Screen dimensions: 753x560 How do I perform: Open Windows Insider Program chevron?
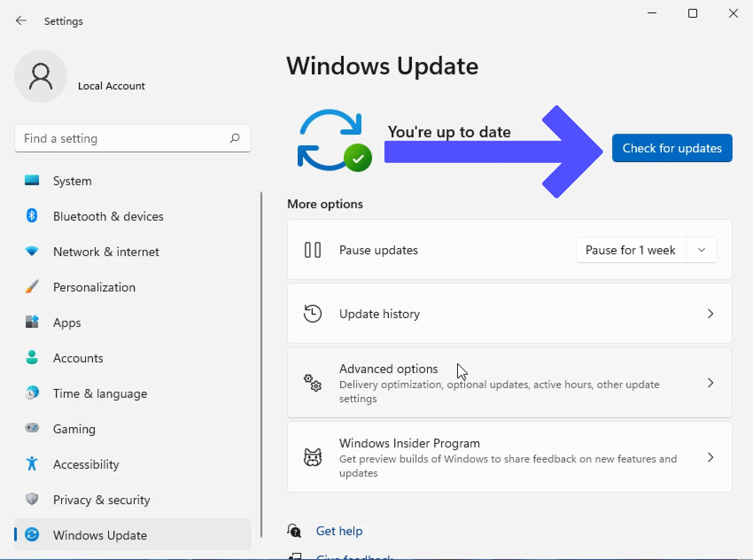[710, 457]
